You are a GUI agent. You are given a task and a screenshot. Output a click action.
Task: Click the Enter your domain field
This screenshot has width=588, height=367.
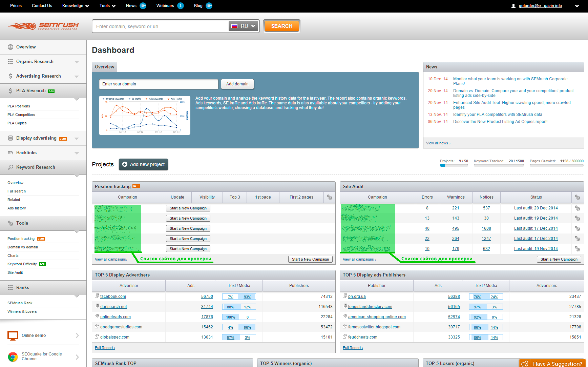click(159, 84)
